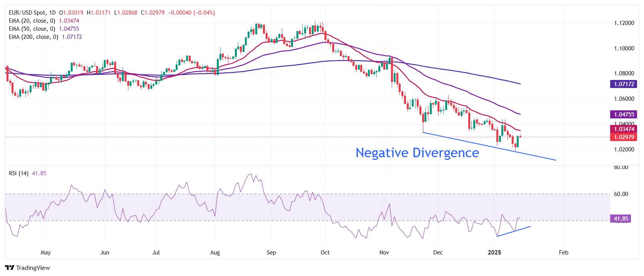Screen dimensions: 644x276
Task: Select the Feb label on time axis
Action: pos(563,253)
